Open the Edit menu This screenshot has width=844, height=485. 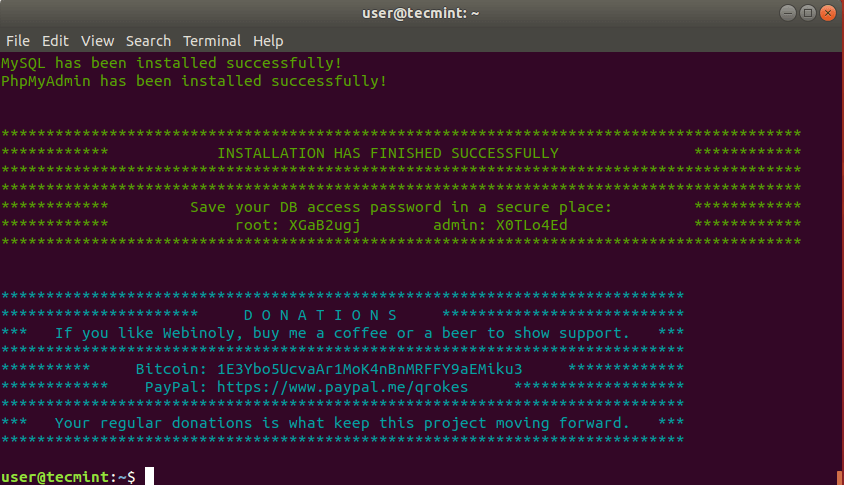coord(55,41)
